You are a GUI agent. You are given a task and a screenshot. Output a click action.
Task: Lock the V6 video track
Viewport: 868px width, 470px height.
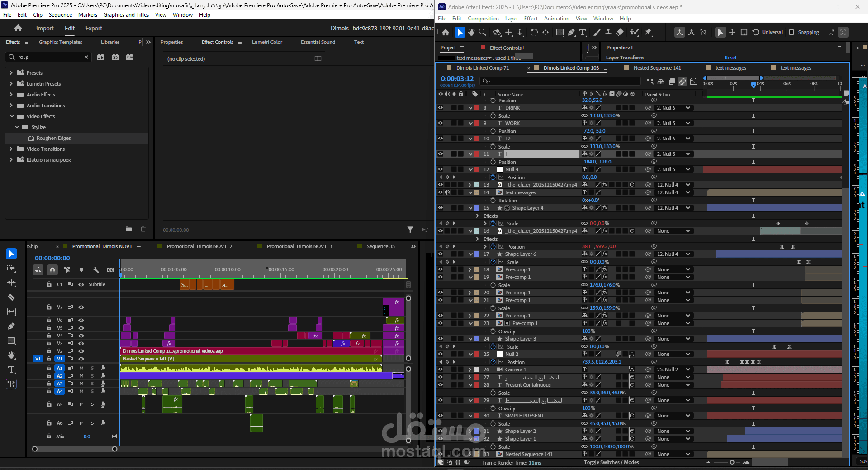click(x=49, y=320)
